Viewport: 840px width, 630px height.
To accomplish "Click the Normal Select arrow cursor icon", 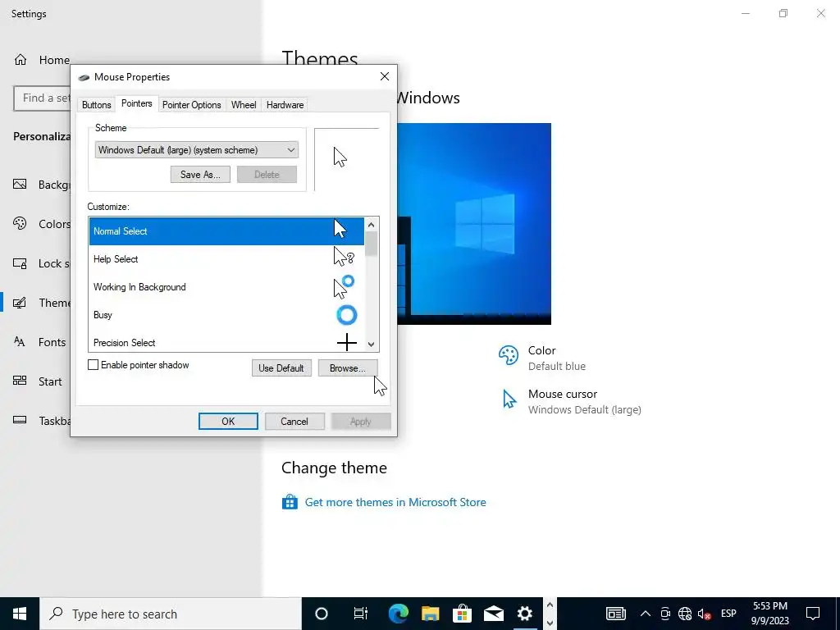I will pos(340,229).
